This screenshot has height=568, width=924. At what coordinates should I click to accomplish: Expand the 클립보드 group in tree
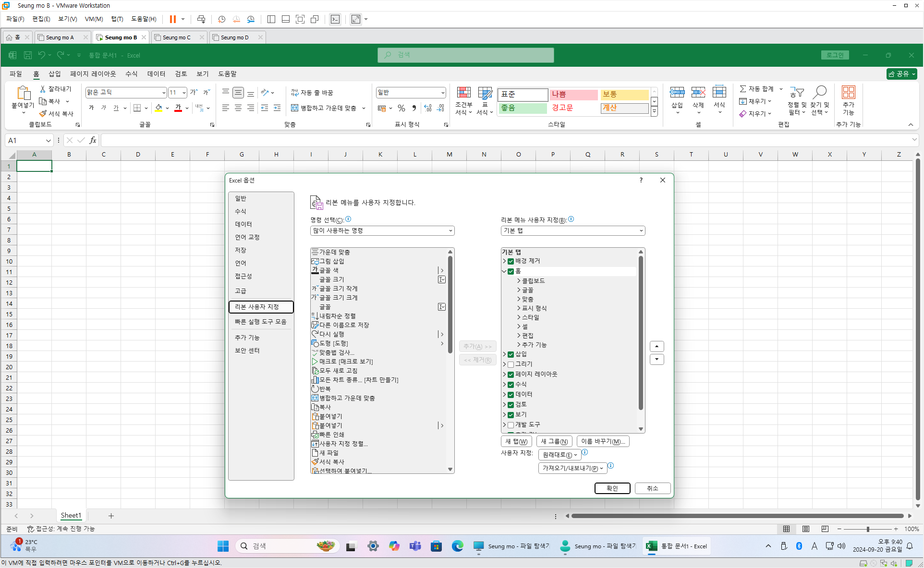click(519, 281)
